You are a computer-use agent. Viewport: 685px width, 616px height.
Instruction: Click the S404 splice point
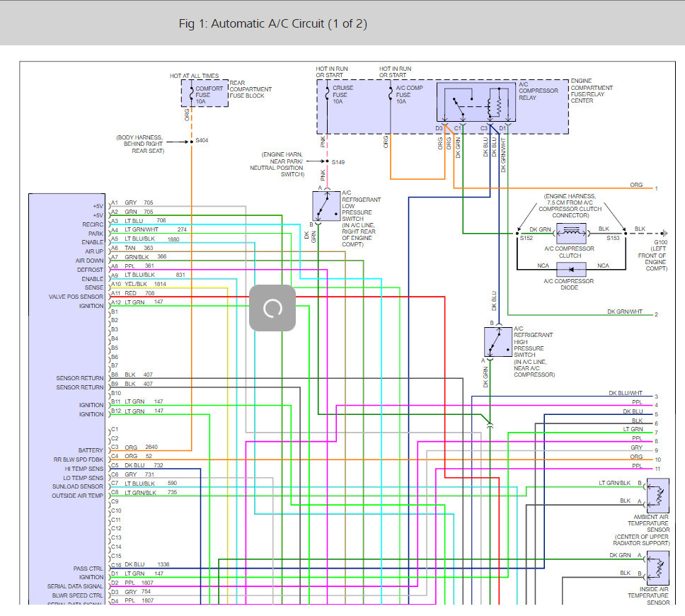pos(191,142)
